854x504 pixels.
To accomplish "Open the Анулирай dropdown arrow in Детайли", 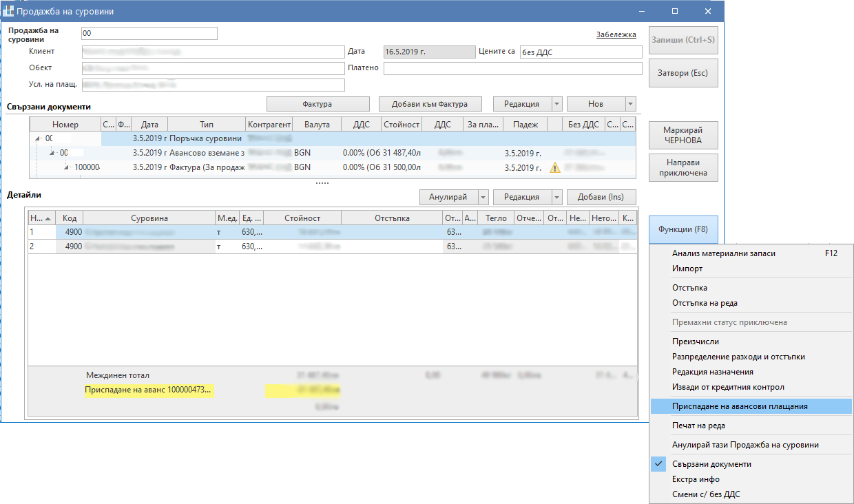I will pyautogui.click(x=482, y=197).
